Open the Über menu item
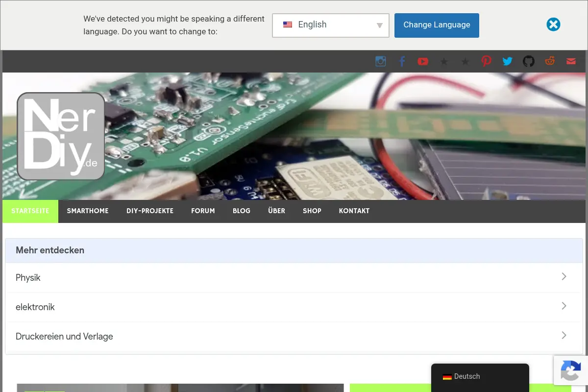 pyautogui.click(x=276, y=211)
